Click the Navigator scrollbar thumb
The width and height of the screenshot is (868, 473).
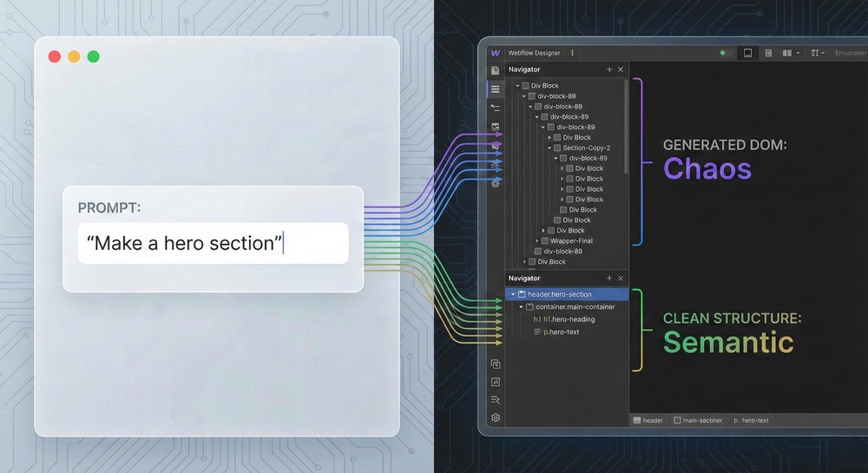626,126
